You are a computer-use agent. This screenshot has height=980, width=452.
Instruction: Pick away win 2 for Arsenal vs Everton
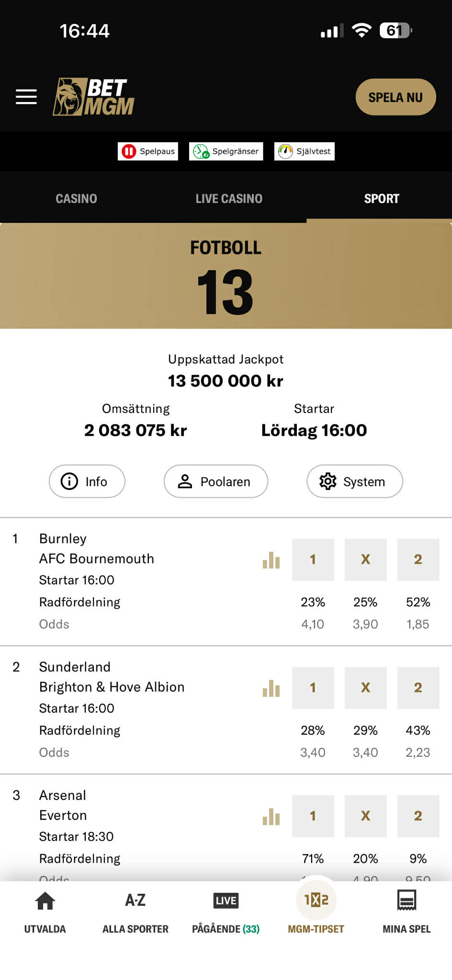[x=418, y=816]
